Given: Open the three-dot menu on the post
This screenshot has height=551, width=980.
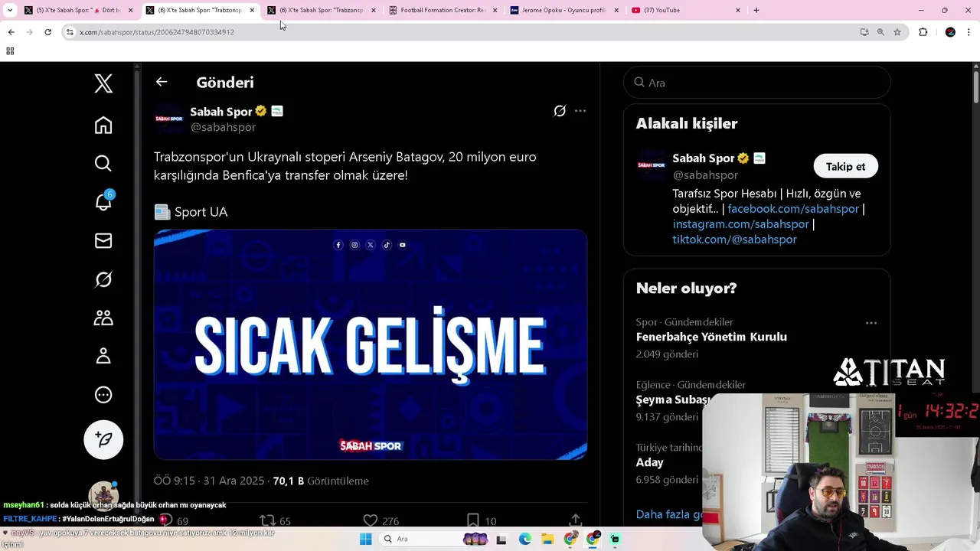Looking at the screenshot, I should click(x=580, y=111).
